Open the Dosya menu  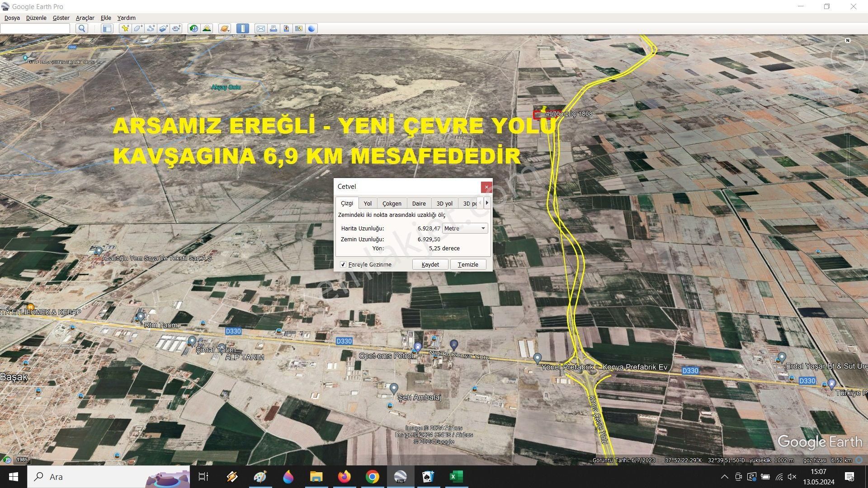click(12, 18)
